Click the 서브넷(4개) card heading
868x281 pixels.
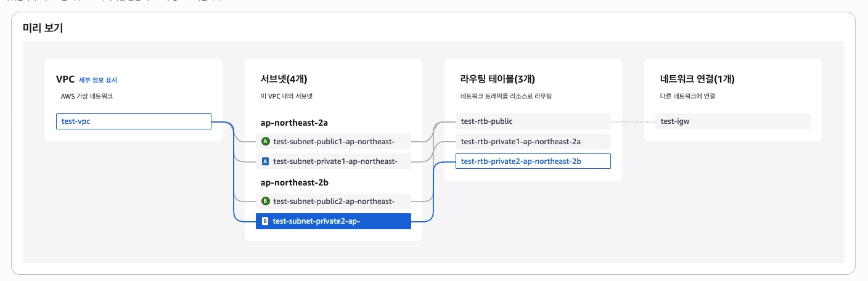284,79
